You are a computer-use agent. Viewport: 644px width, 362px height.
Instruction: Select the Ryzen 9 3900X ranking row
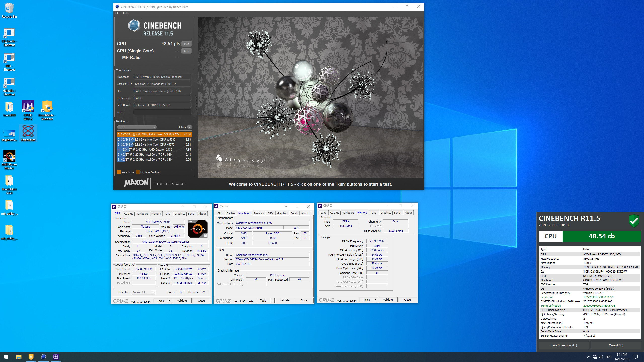[154, 134]
